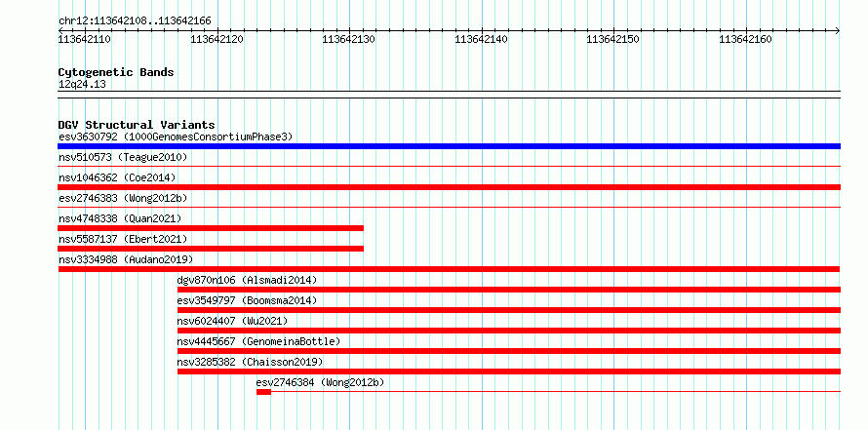
Task: Open the esv2746384 Wong2012b label
Action: tap(320, 382)
